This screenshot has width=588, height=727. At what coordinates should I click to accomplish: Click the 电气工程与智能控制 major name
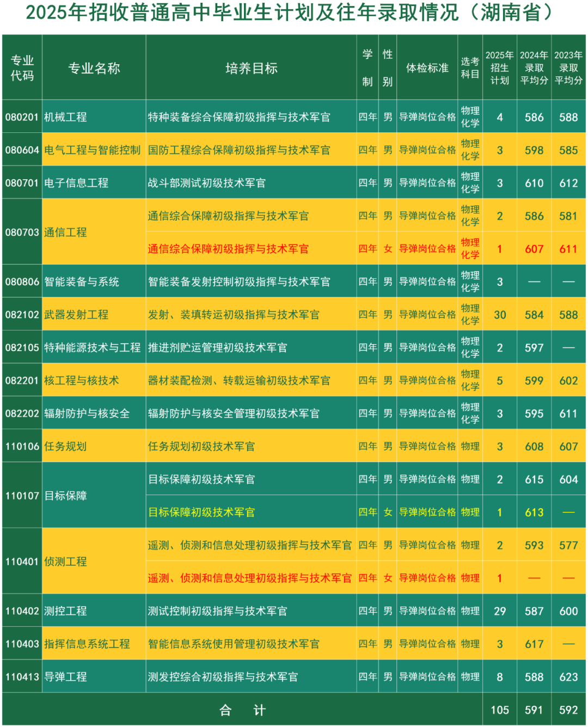(x=93, y=150)
